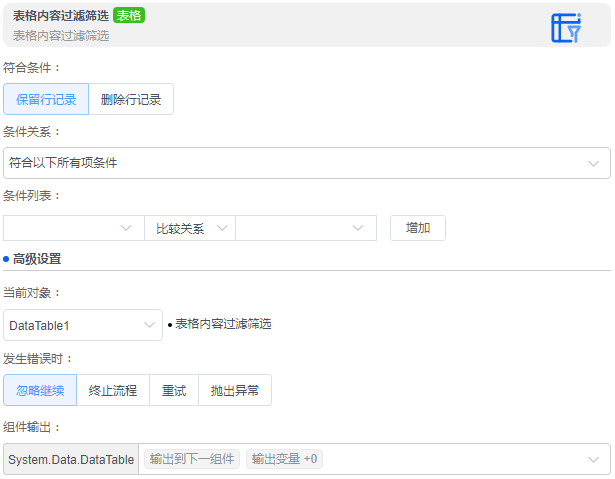Click the text next to DataTable1 dropdown
Image resolution: width=615 pixels, height=479 pixels.
(223, 324)
